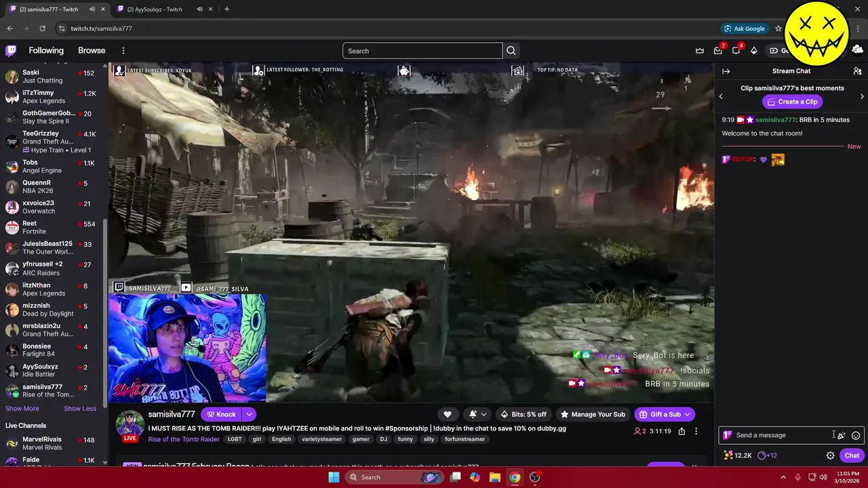868x488 pixels.
Task: Send message with the Chat button
Action: (852, 455)
